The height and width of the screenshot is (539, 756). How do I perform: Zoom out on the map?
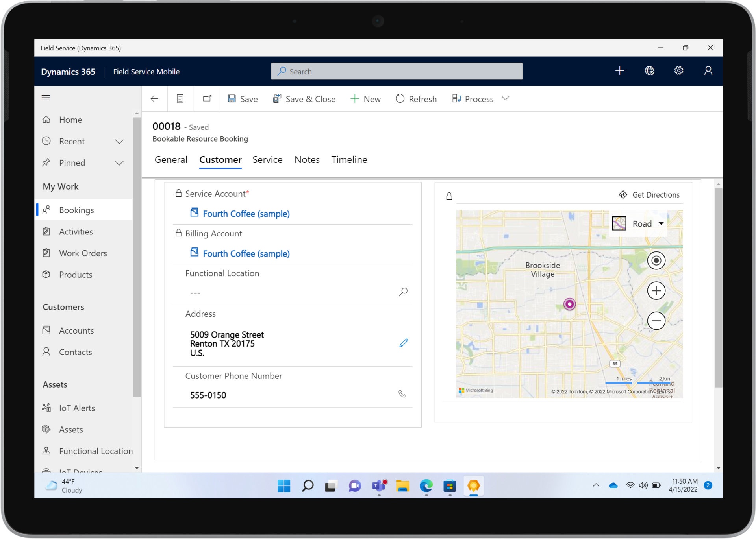(656, 321)
